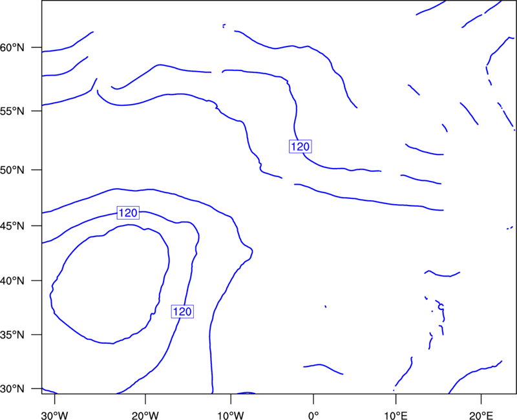
Task: Click the 10°E longitude label
Action: click(396, 415)
